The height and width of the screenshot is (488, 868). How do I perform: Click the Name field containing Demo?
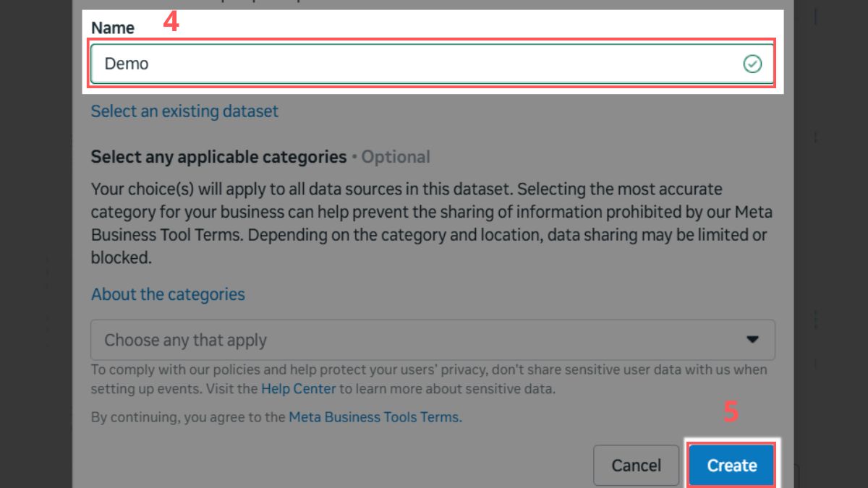(x=433, y=64)
